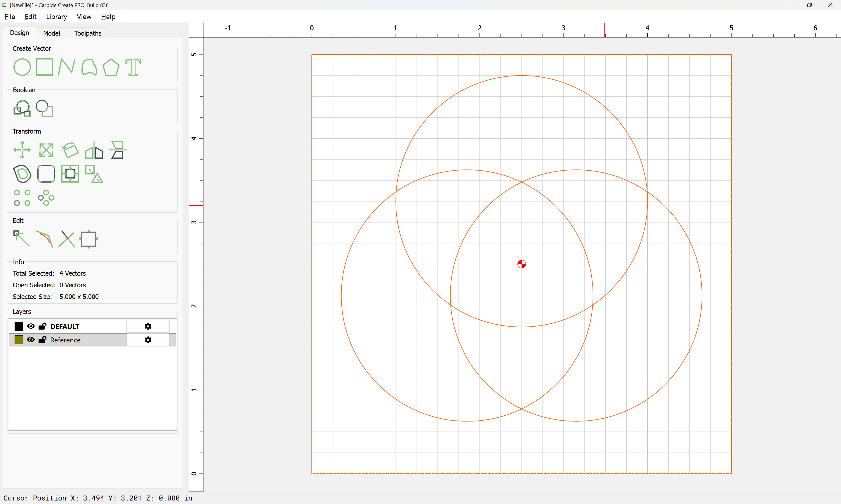The image size is (841, 504).
Task: Activate the Trim Vectors scissor tool
Action: [x=67, y=239]
